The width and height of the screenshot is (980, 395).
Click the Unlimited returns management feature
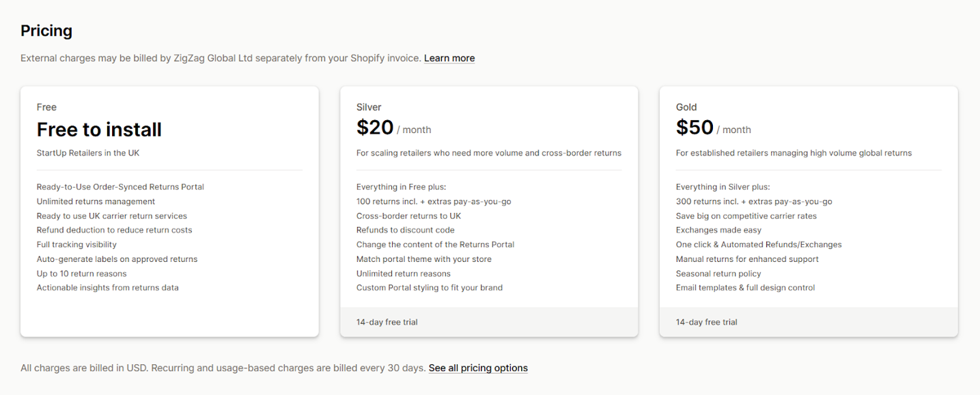coord(96,201)
